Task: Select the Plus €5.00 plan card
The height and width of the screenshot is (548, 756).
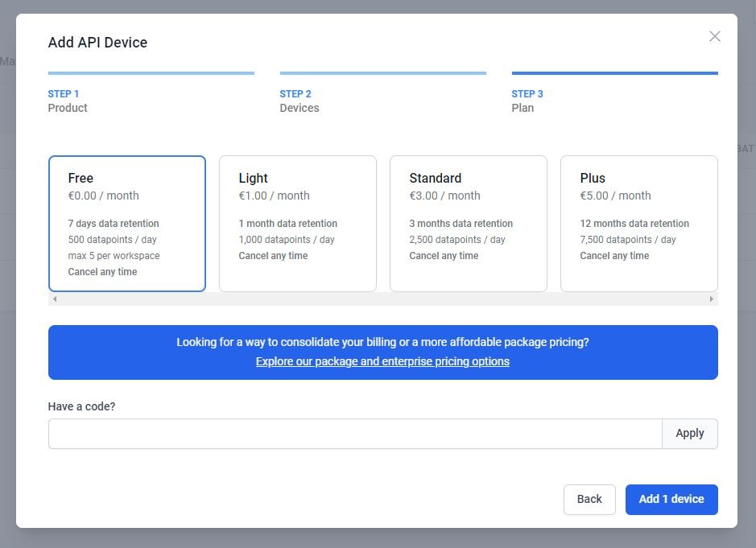Action: click(638, 223)
